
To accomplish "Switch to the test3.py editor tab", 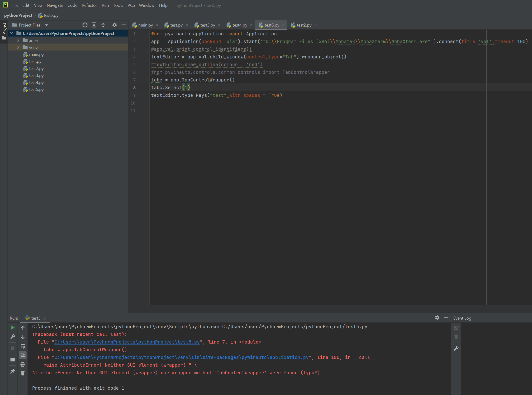I will (x=207, y=25).
